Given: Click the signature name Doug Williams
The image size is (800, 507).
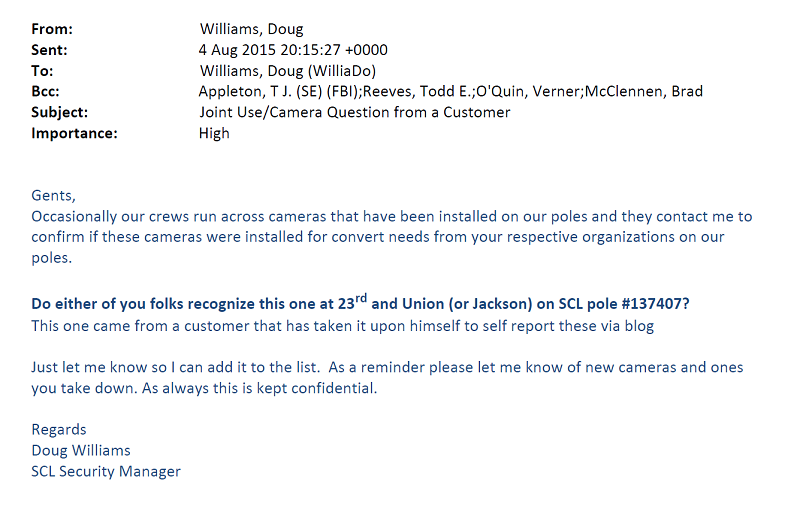Looking at the screenshot, I should (x=81, y=451).
